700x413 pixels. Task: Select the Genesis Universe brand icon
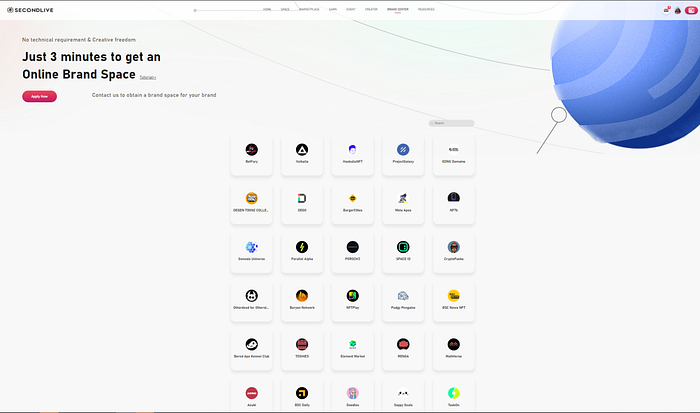coord(251,247)
